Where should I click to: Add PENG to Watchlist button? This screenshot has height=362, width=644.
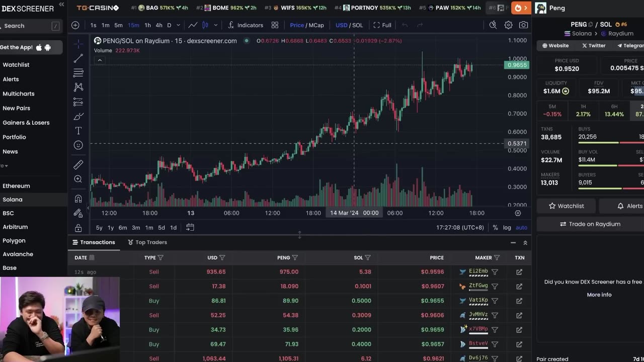click(x=566, y=206)
